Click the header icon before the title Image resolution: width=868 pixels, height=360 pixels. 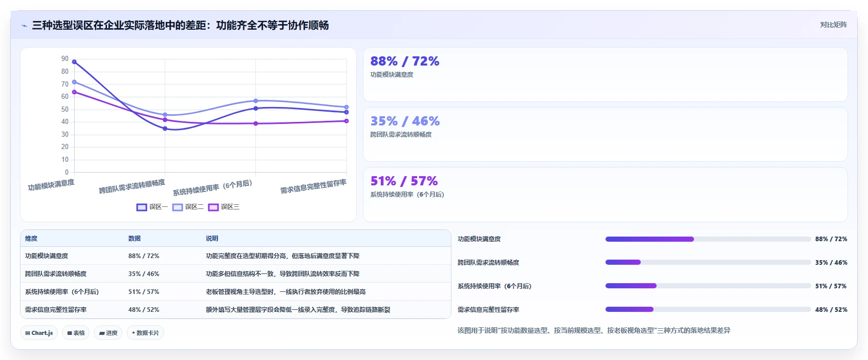pos(24,26)
